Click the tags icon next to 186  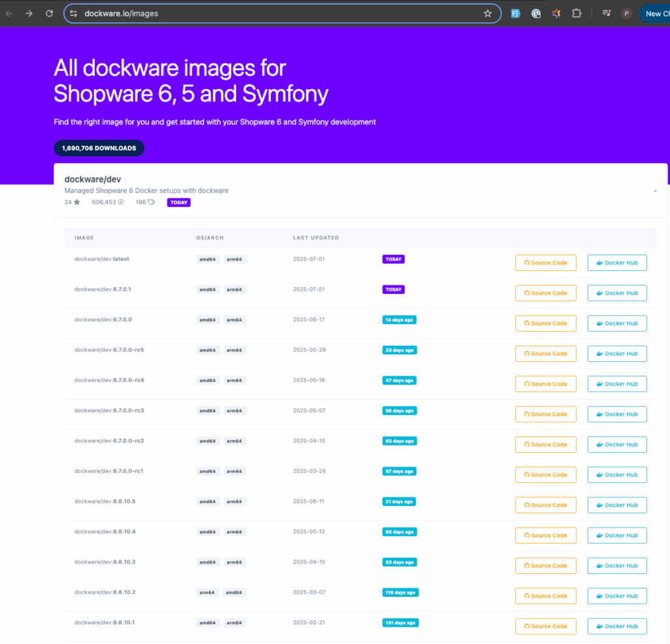(152, 202)
